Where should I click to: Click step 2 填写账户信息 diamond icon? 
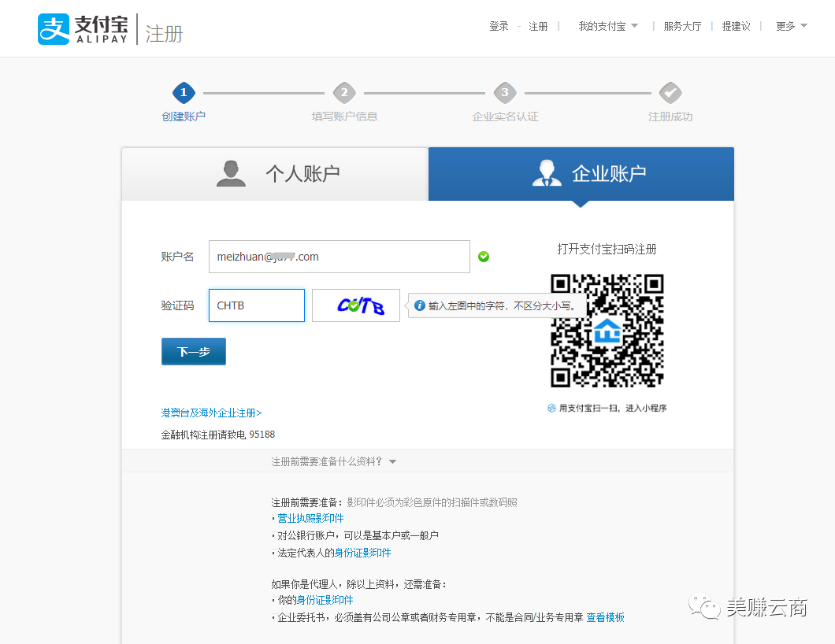point(344,93)
